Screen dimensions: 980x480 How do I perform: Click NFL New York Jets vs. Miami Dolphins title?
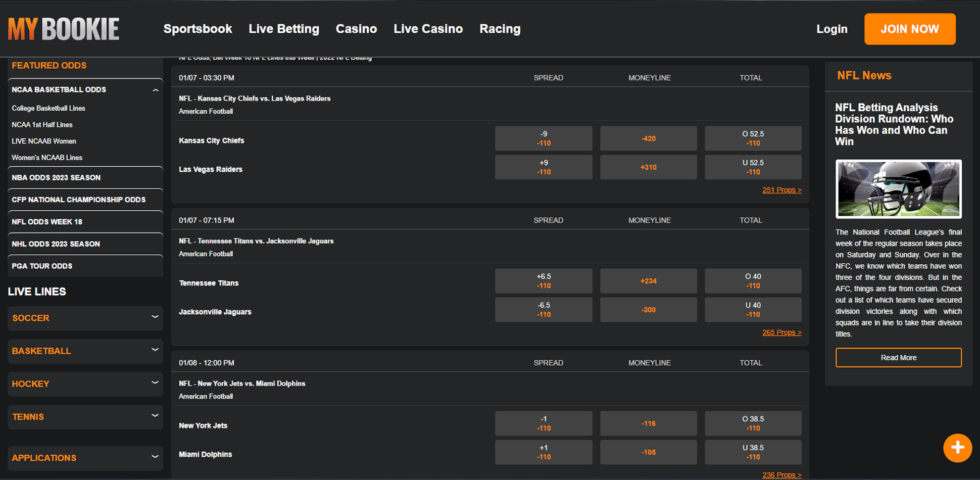pyautogui.click(x=242, y=384)
